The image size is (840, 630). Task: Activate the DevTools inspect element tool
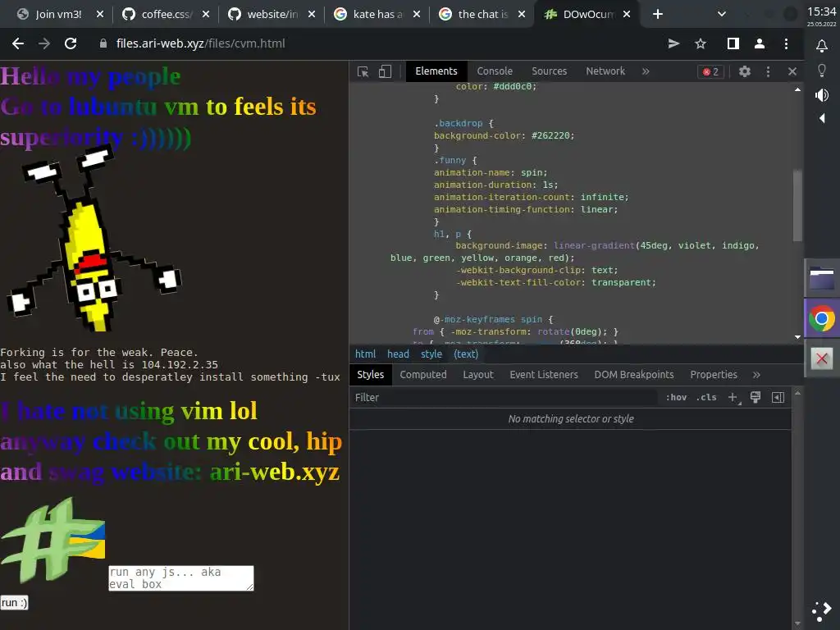[363, 72]
